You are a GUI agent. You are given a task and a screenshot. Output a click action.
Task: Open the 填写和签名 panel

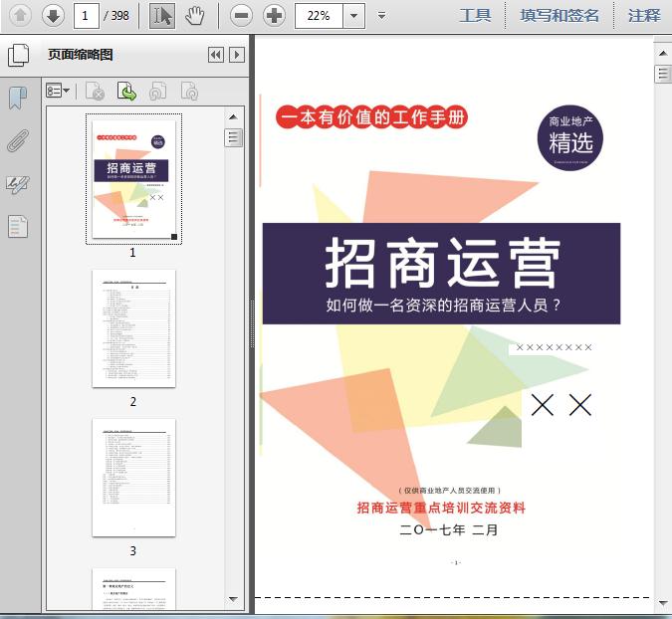point(559,16)
